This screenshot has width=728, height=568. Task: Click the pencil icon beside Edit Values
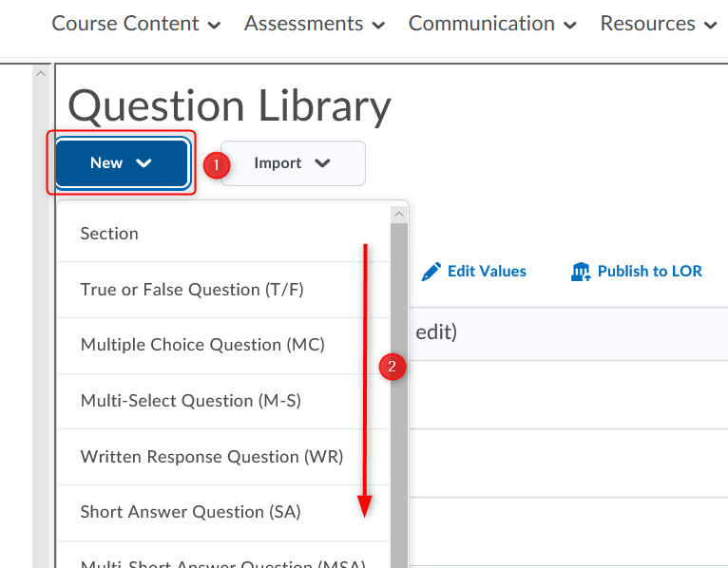[x=431, y=272]
